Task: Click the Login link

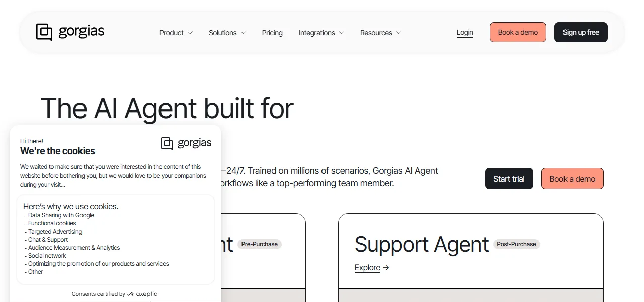Action: pyautogui.click(x=465, y=32)
